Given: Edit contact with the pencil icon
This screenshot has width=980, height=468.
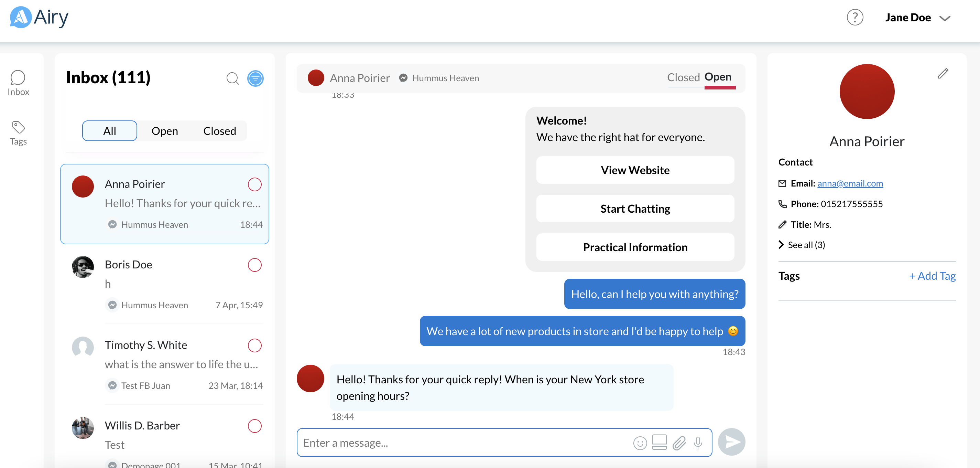Looking at the screenshot, I should point(943,74).
